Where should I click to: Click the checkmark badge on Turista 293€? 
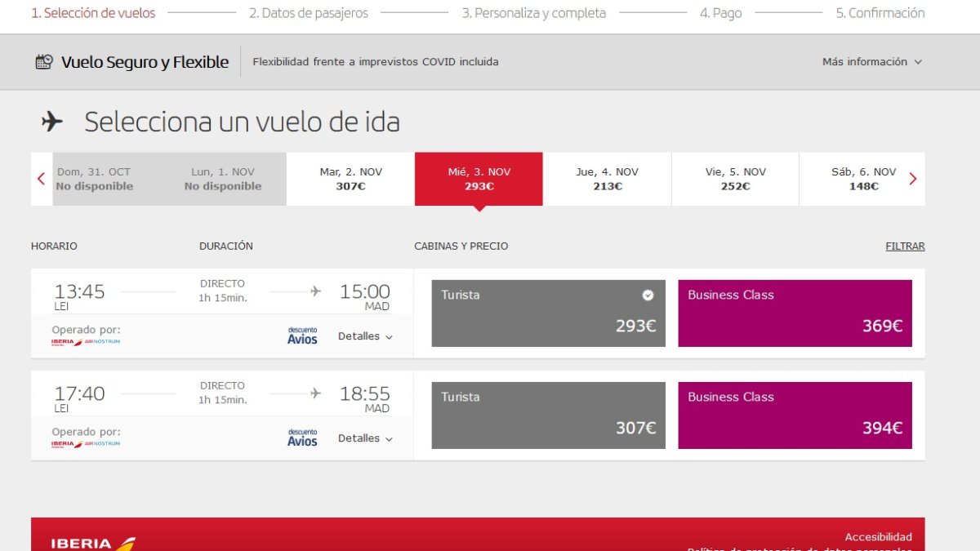tap(648, 295)
